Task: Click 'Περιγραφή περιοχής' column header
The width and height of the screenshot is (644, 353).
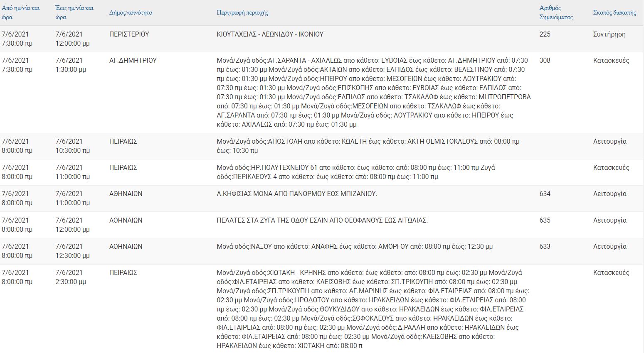Action: click(x=242, y=12)
